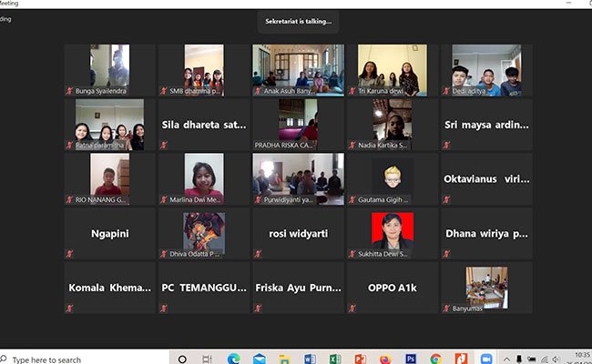The image size is (592, 364).
Task: Click the rosi widyarti participant tile
Action: pos(298,233)
